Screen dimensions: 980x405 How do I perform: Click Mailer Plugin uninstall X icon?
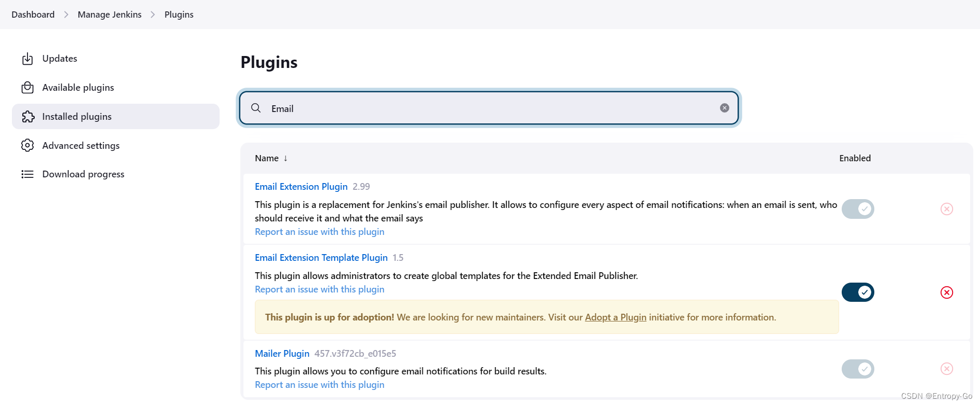[x=947, y=369]
